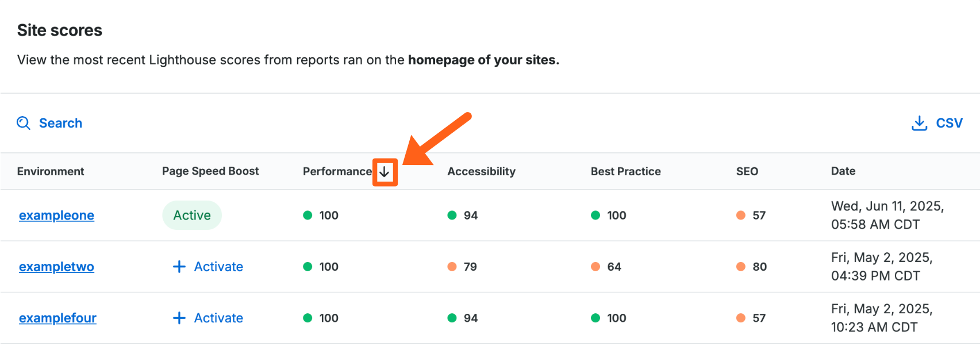The width and height of the screenshot is (980, 354).
Task: Click the orange Accessibility dot for exampletwo
Action: (x=452, y=267)
